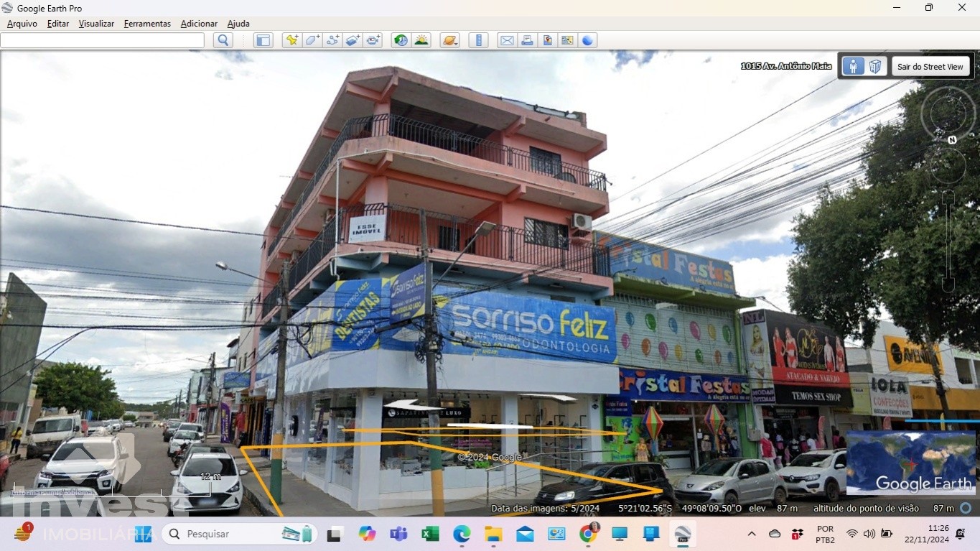Open Google Chrome from the taskbar
Viewport: 980px width, 551px height.
click(588, 534)
